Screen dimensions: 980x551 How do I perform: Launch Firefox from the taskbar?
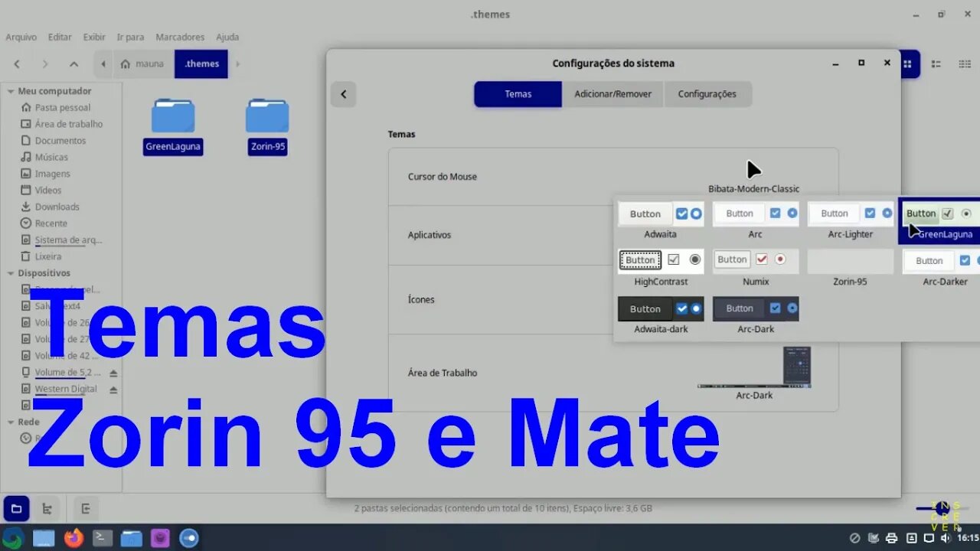(73, 538)
